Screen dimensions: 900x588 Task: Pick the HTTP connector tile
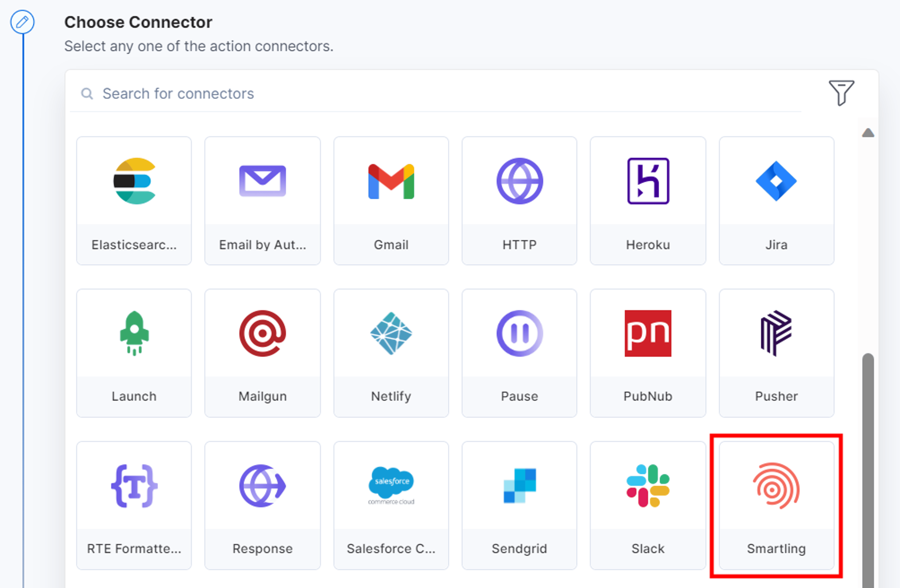(519, 201)
